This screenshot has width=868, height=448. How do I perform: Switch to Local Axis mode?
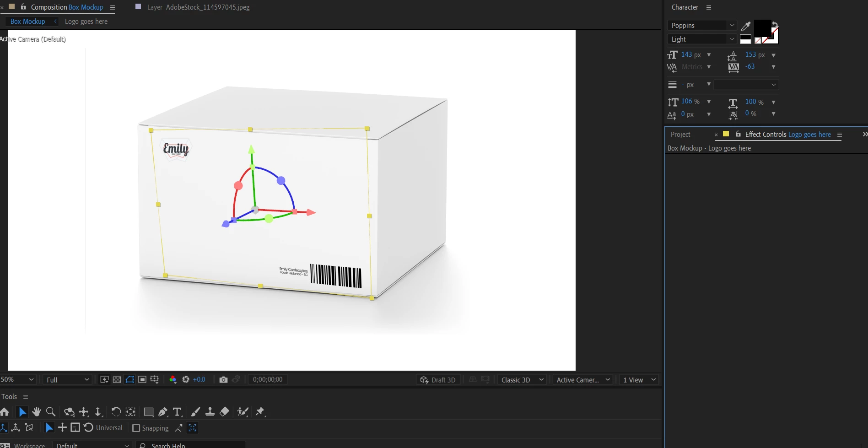4,428
